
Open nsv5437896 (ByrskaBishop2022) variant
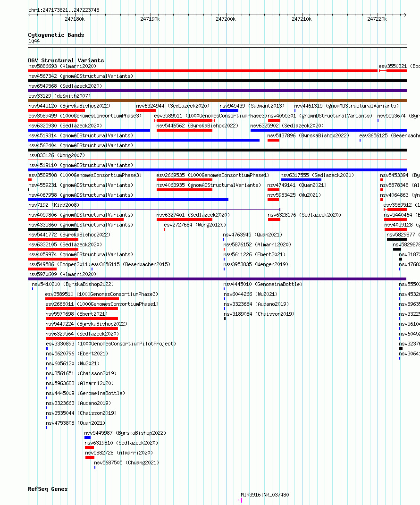[x=308, y=135]
